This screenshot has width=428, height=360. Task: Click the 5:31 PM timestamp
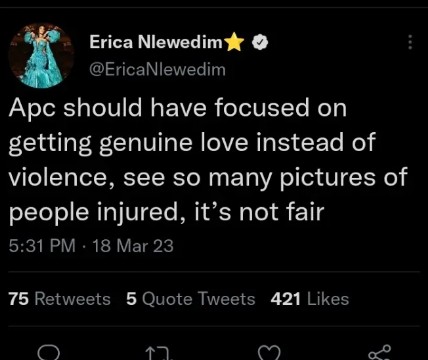(x=42, y=246)
